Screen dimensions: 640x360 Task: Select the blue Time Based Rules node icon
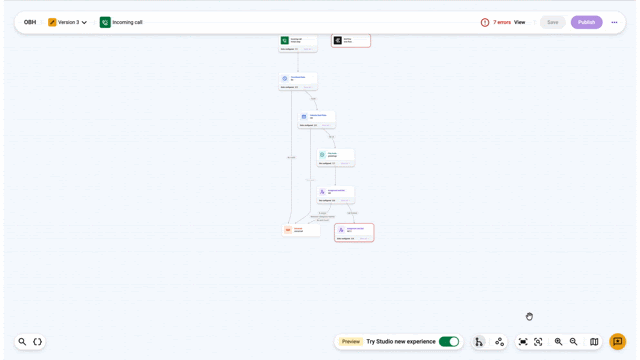[285, 78]
